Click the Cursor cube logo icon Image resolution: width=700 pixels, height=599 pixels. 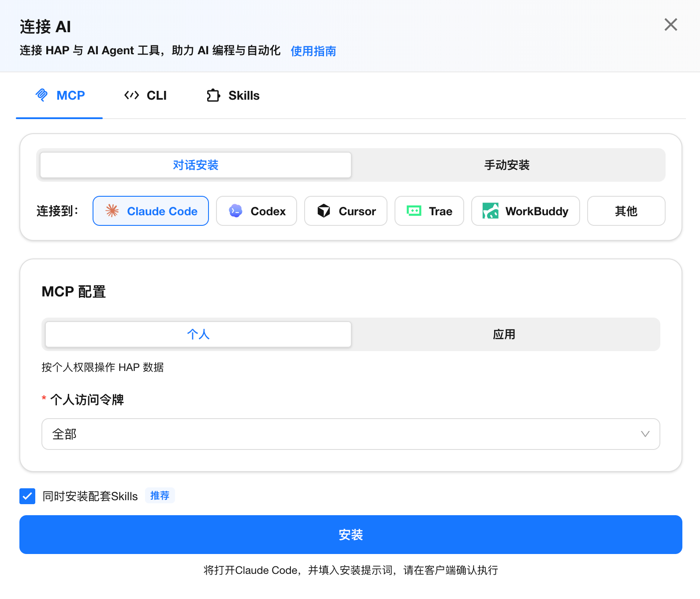[x=324, y=211]
